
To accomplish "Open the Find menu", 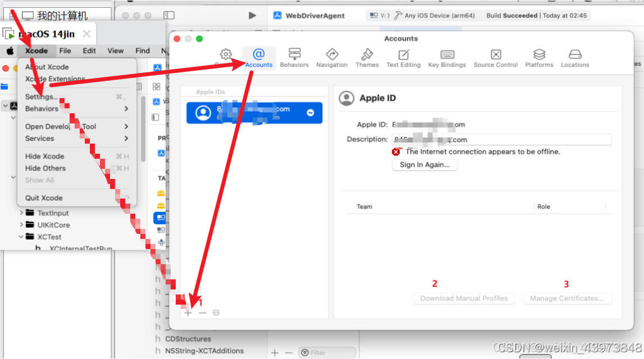I will point(143,51).
